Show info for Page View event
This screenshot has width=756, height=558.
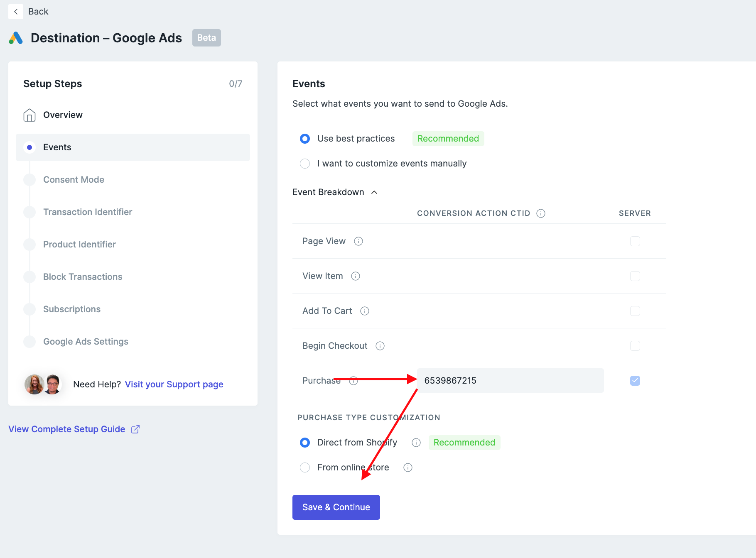(358, 241)
